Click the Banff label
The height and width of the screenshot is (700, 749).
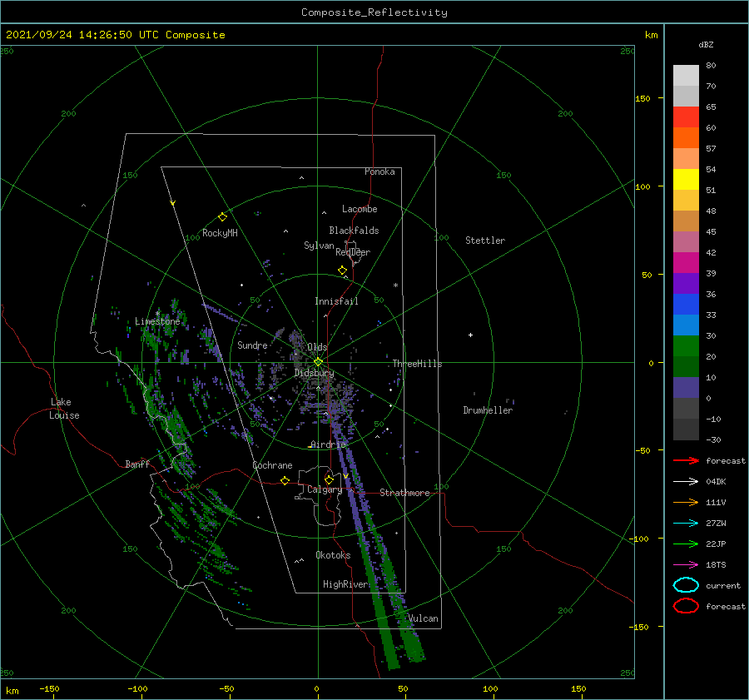137,464
